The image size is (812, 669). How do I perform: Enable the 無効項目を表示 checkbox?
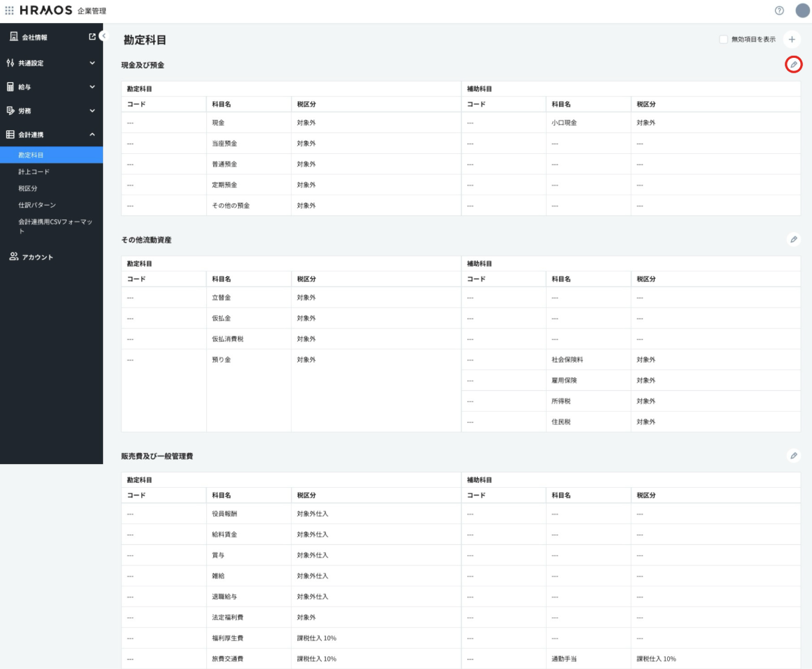(724, 40)
